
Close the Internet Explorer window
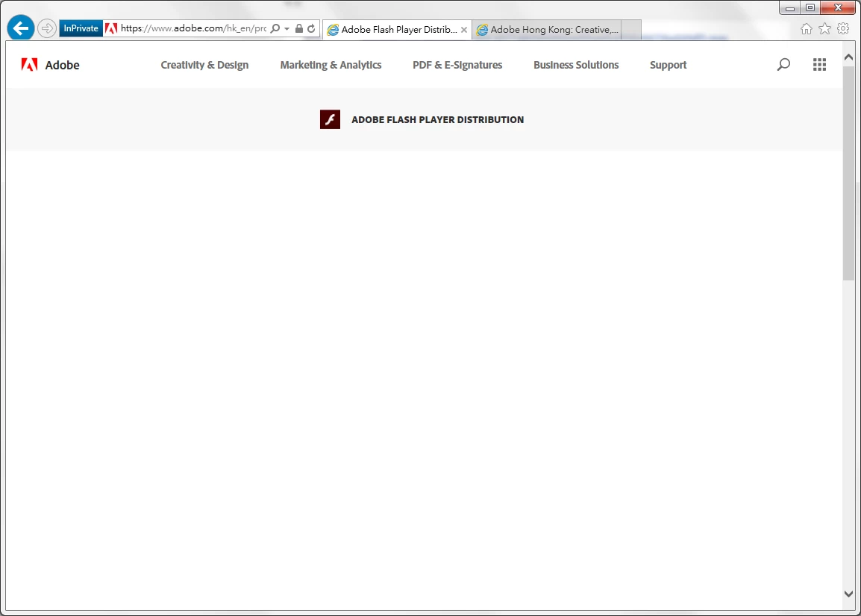coord(838,7)
